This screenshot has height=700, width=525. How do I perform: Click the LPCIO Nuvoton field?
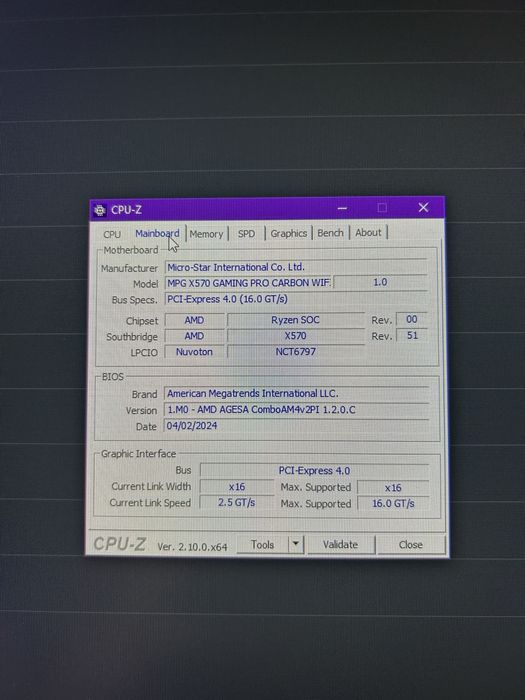pos(194,352)
